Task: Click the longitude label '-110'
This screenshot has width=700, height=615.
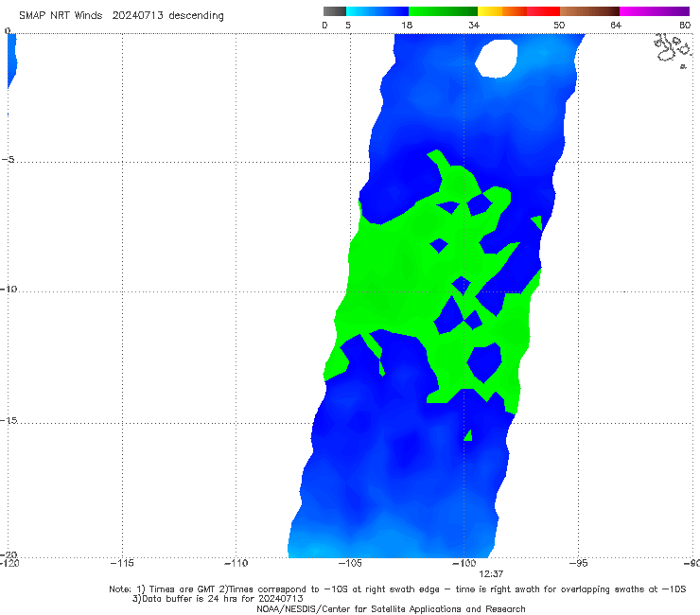Action: [x=236, y=563]
